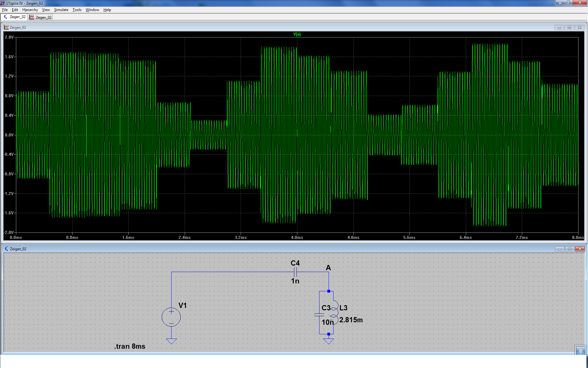
Task: Open the Help menu
Action: 107,10
